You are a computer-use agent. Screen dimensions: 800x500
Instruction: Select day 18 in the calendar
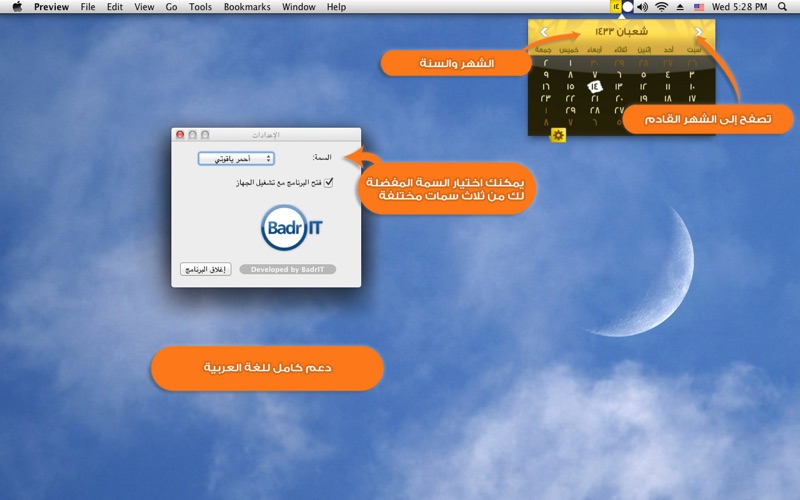[668, 98]
